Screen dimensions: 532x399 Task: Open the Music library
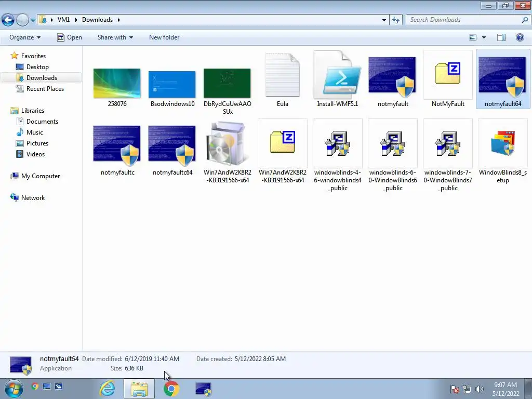click(x=35, y=132)
